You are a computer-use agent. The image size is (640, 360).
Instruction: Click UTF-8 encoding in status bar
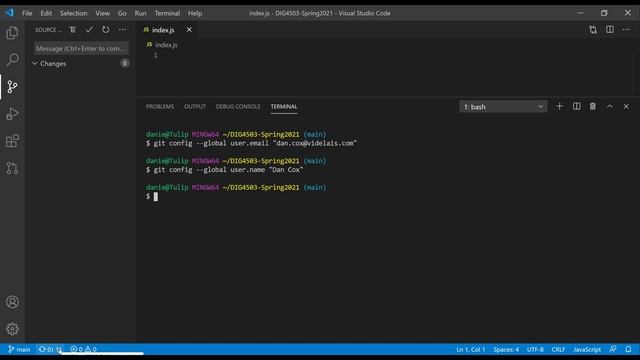535,349
